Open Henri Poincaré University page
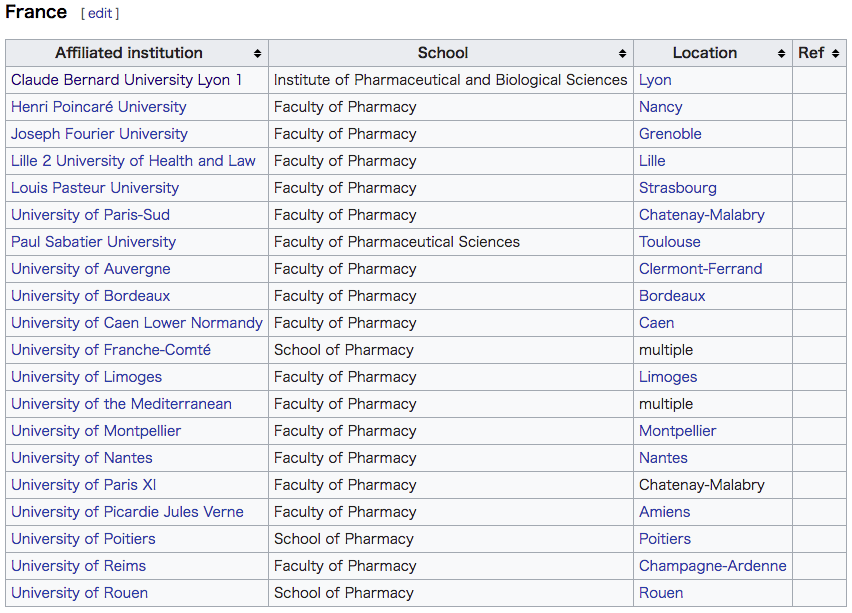 point(99,107)
